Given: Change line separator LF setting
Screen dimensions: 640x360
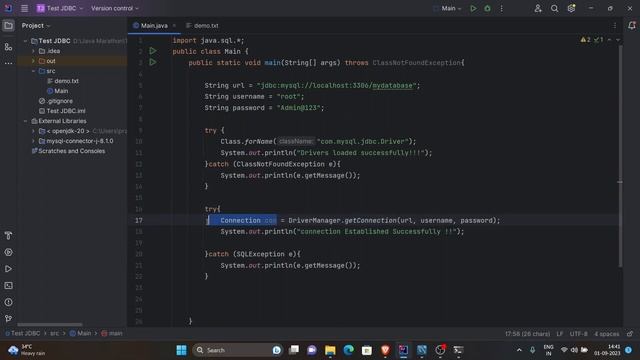Looking at the screenshot, I should point(560,334).
